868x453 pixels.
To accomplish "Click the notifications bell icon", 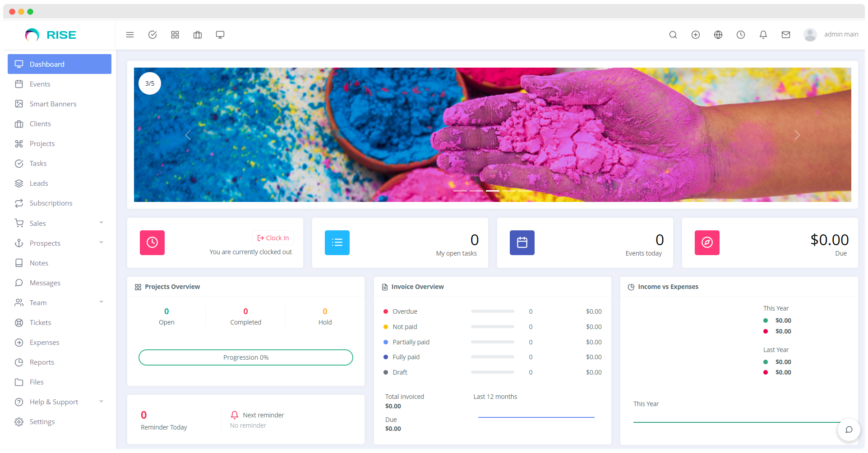I will (763, 34).
